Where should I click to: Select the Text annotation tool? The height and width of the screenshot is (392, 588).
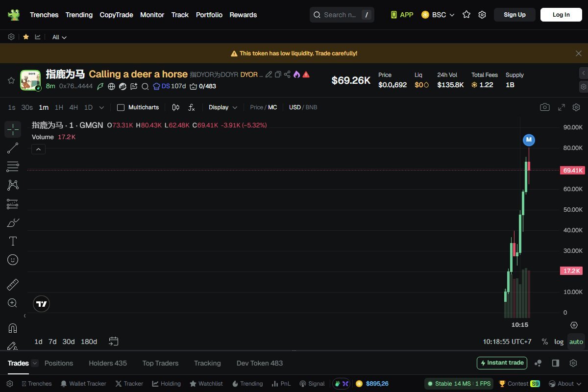coord(13,241)
